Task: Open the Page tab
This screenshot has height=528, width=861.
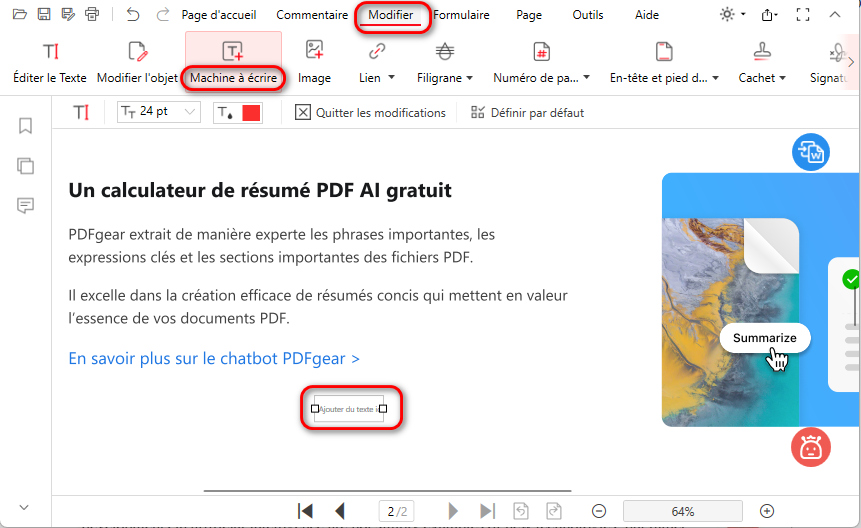Action: point(529,15)
